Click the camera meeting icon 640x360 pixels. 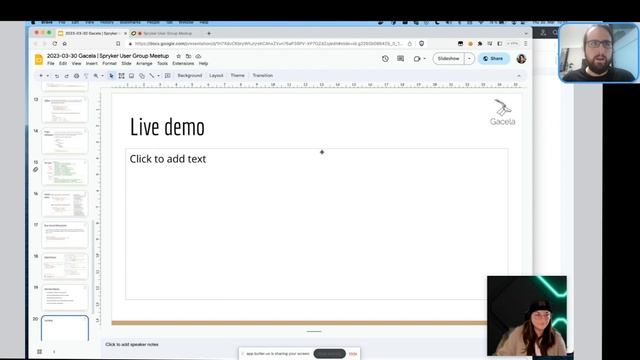point(416,59)
